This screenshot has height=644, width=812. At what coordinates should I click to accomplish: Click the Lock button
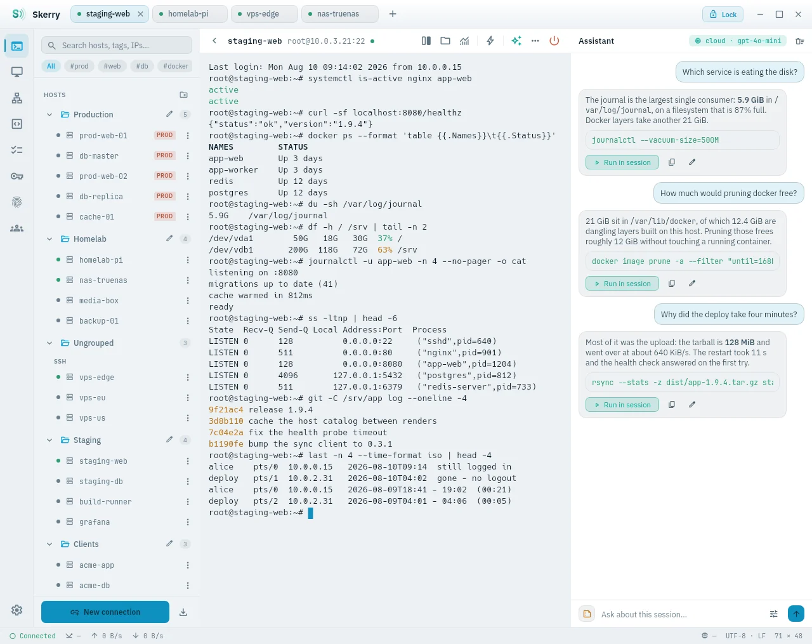click(723, 15)
